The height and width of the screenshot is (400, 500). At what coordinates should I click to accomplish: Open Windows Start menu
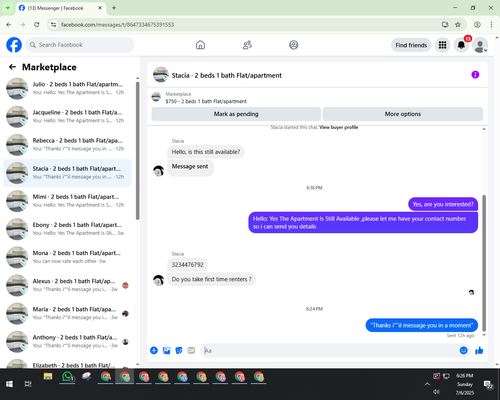click(x=9, y=384)
